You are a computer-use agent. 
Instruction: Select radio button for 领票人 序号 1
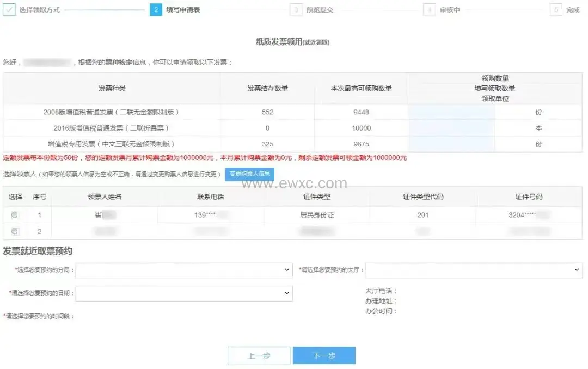click(15, 215)
